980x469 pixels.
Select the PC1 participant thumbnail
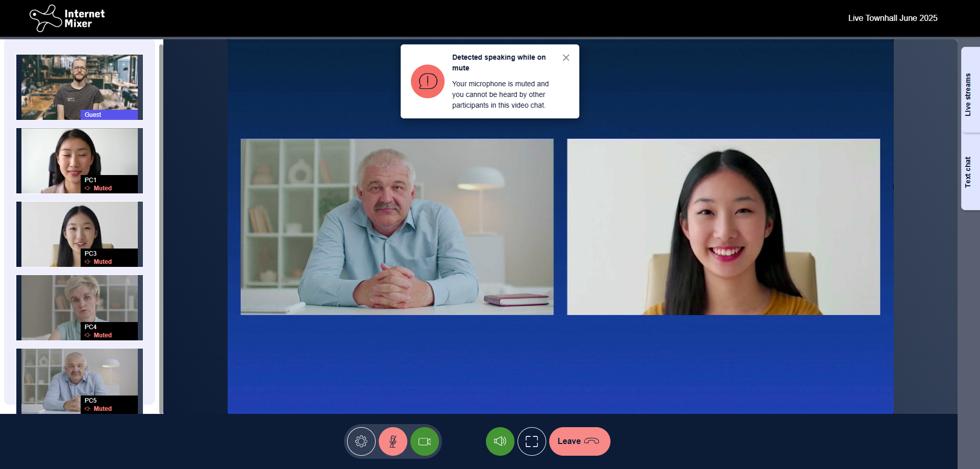80,161
